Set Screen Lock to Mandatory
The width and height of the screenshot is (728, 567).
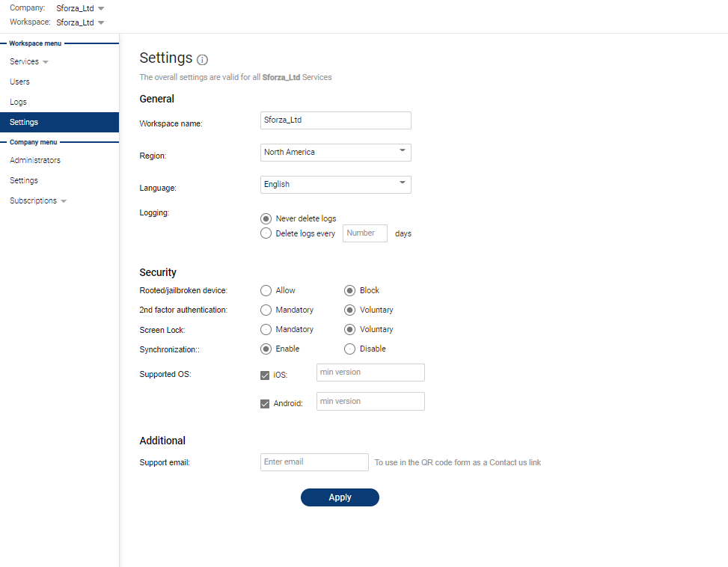click(266, 329)
